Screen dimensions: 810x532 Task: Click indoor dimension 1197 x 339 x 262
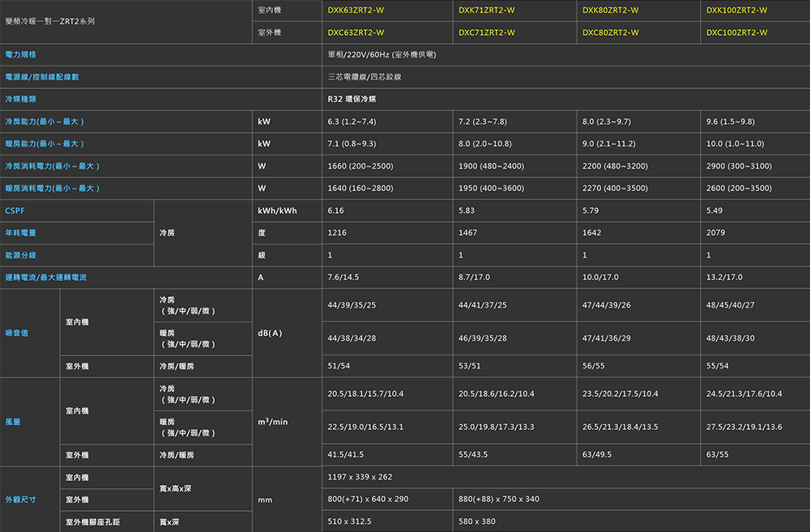[360, 477]
